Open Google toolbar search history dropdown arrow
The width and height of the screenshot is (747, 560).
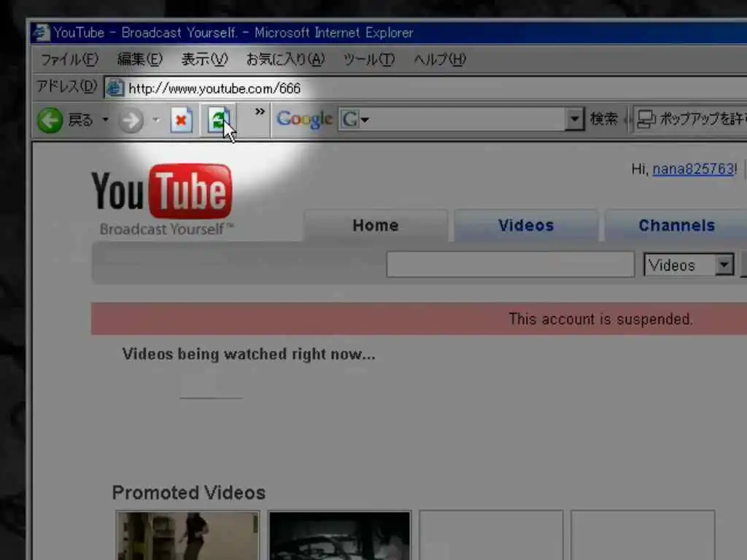click(x=575, y=119)
